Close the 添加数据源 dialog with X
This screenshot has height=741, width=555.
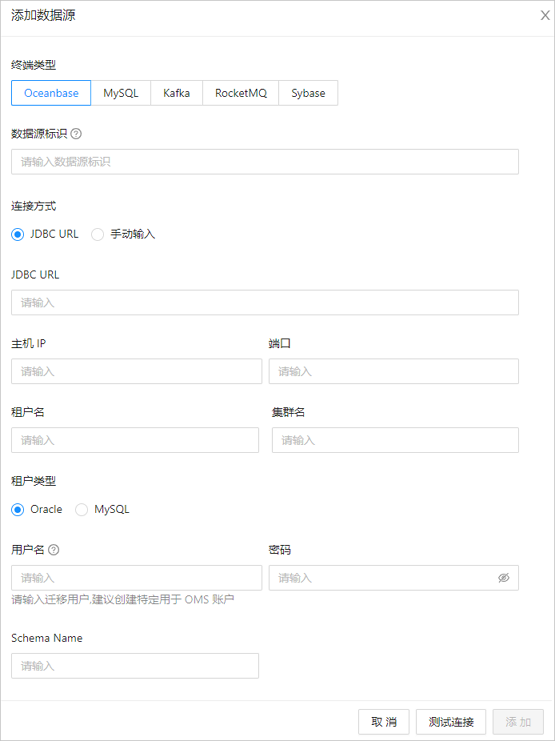545,16
